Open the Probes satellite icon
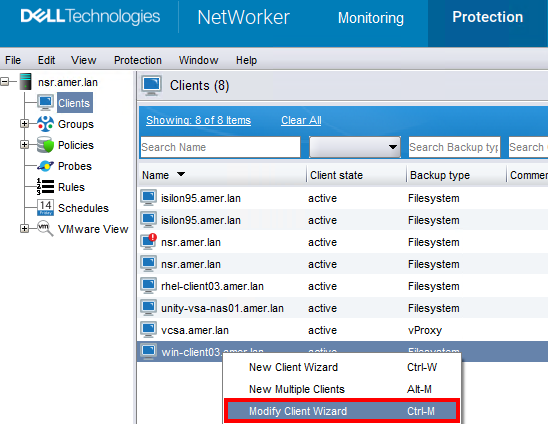 (x=45, y=166)
